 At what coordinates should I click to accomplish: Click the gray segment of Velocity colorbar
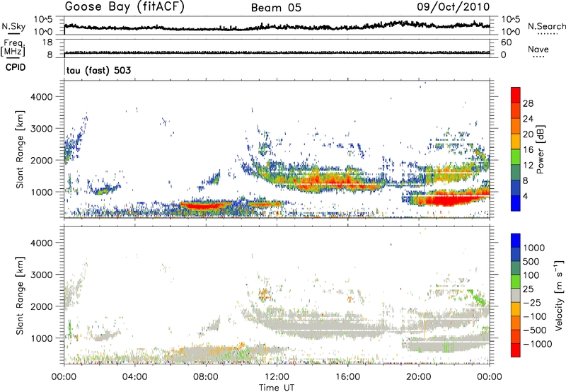pos(516,295)
